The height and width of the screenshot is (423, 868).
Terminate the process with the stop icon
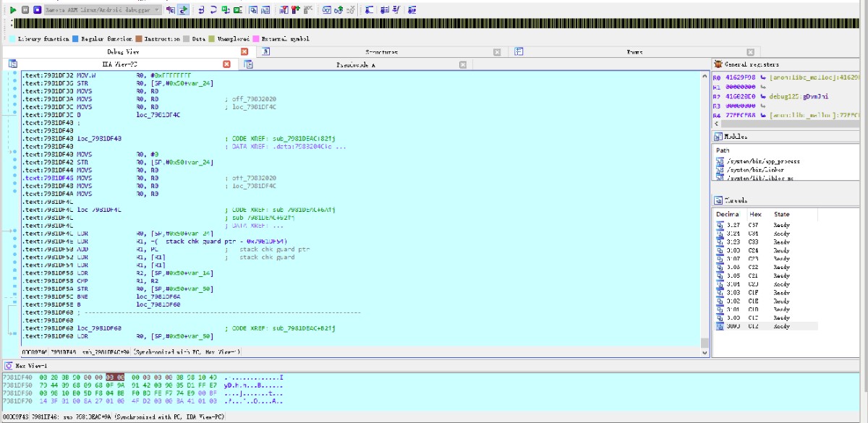tap(37, 10)
